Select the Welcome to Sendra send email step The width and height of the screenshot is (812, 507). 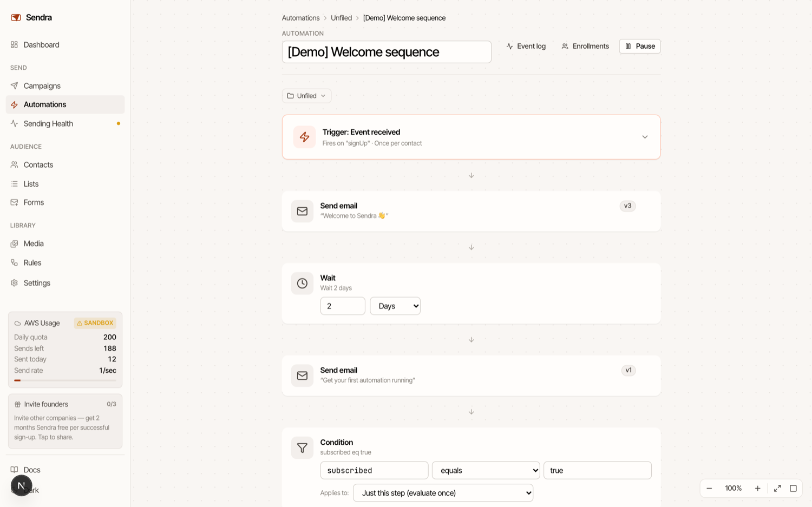[x=471, y=211]
